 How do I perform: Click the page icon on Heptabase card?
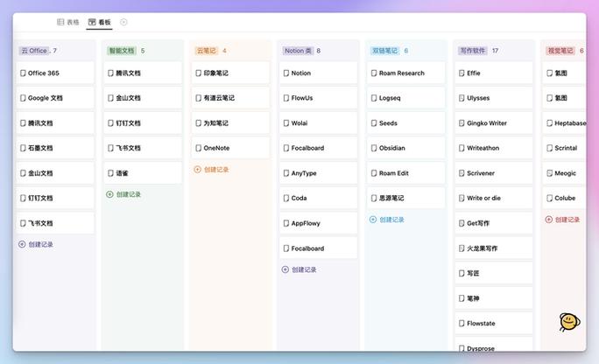tap(549, 123)
